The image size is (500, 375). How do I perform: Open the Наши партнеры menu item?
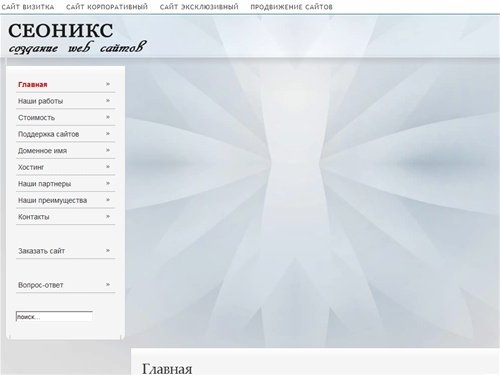[44, 184]
